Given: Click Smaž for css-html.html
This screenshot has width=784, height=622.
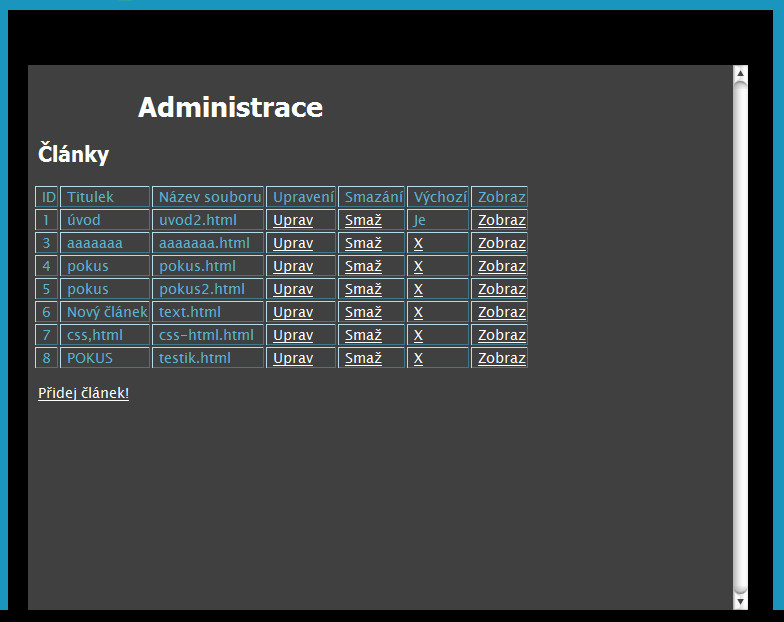Looking at the screenshot, I should [x=364, y=335].
